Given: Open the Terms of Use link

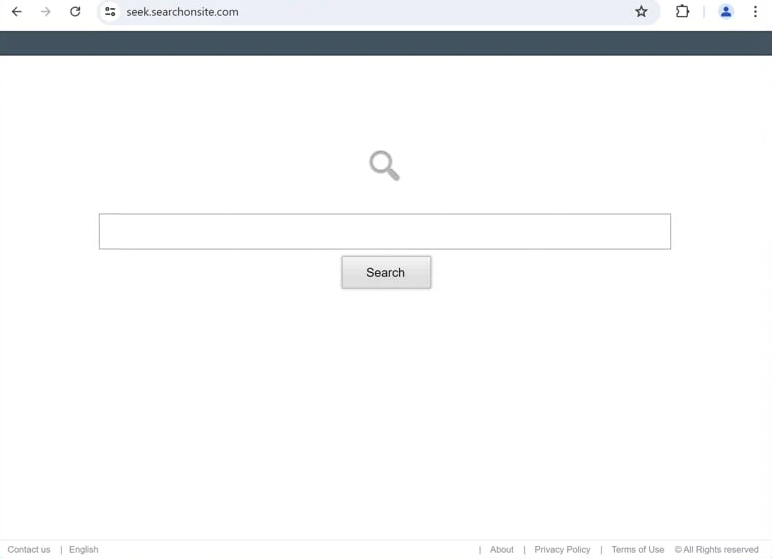Looking at the screenshot, I should 638,550.
